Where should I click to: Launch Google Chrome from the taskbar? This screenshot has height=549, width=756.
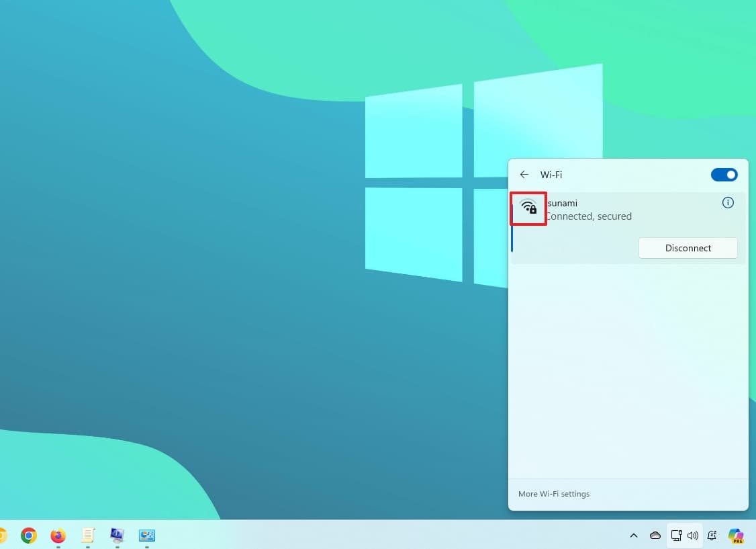(28, 536)
